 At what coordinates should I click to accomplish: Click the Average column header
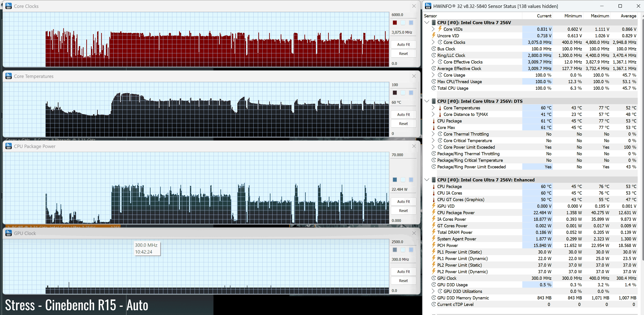(x=628, y=16)
